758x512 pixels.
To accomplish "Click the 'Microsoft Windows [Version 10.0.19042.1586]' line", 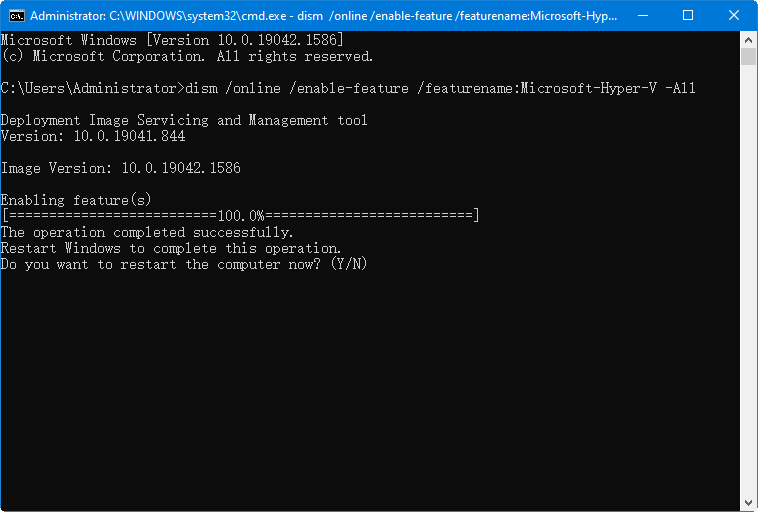I will click(x=172, y=40).
